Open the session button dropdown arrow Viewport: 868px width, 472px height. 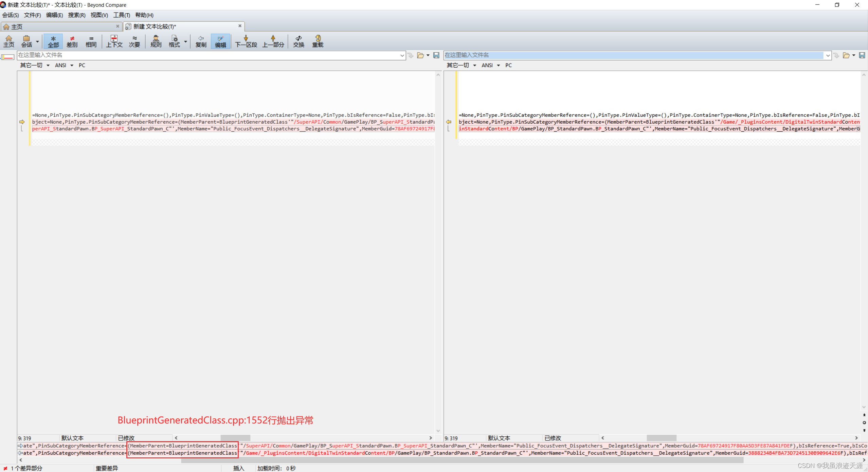tap(37, 41)
